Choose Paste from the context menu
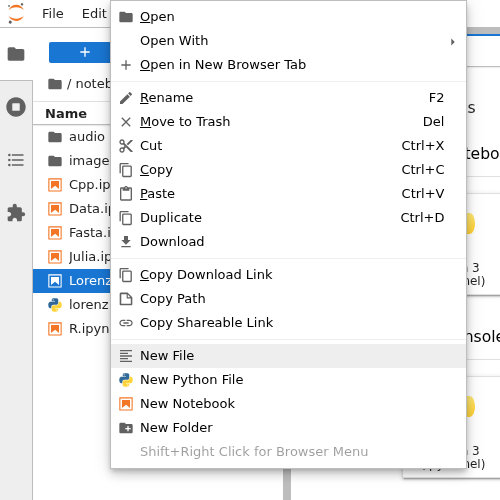The height and width of the screenshot is (500, 500). 288,194
